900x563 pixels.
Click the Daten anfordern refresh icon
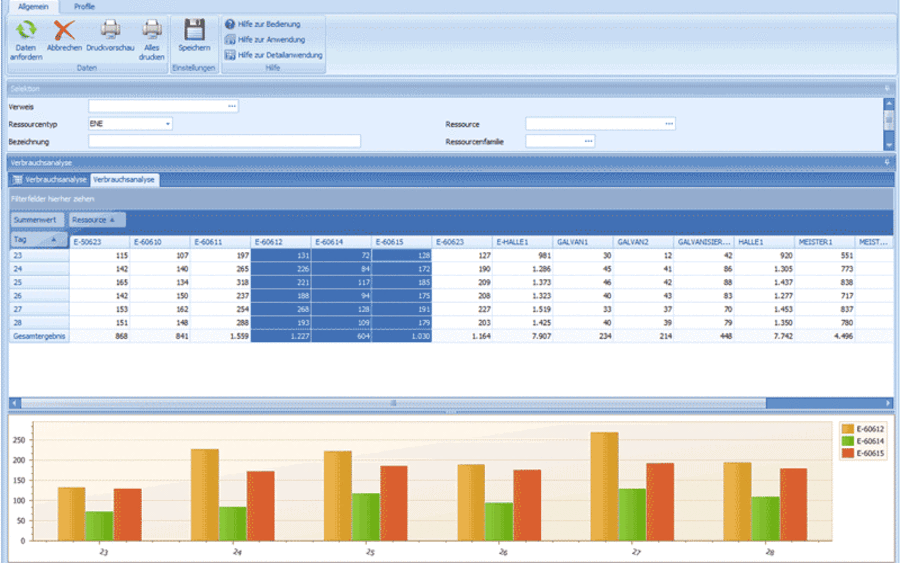click(x=26, y=30)
